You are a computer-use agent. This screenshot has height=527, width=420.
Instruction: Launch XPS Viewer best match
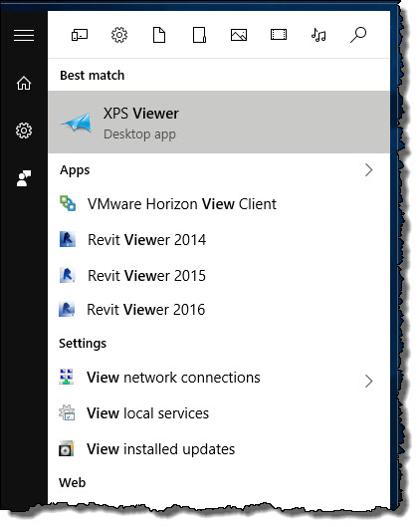[219, 122]
